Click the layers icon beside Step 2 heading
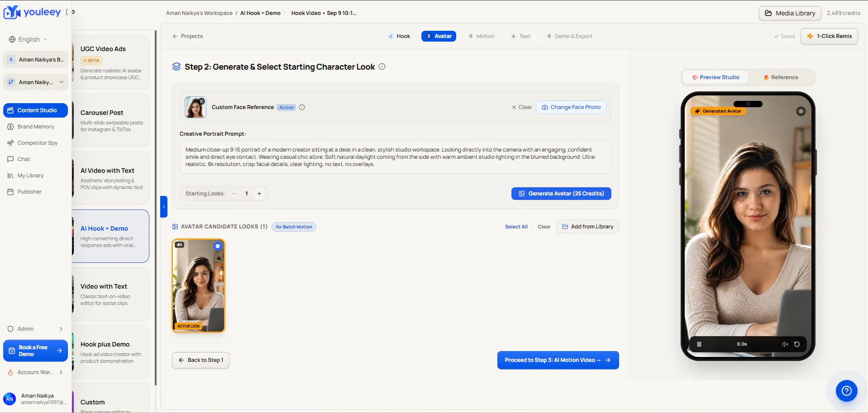Image resolution: width=868 pixels, height=413 pixels. click(x=176, y=66)
